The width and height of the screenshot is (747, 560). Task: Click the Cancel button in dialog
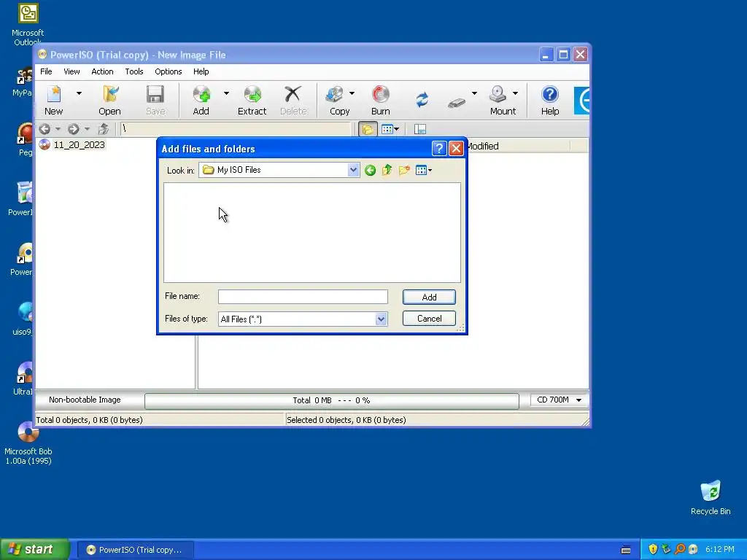[429, 319]
